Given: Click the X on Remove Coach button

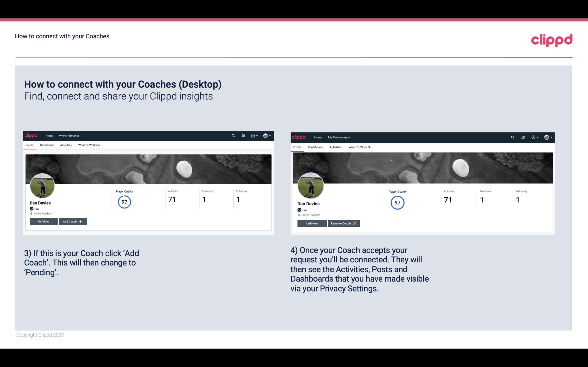Looking at the screenshot, I should [x=355, y=223].
